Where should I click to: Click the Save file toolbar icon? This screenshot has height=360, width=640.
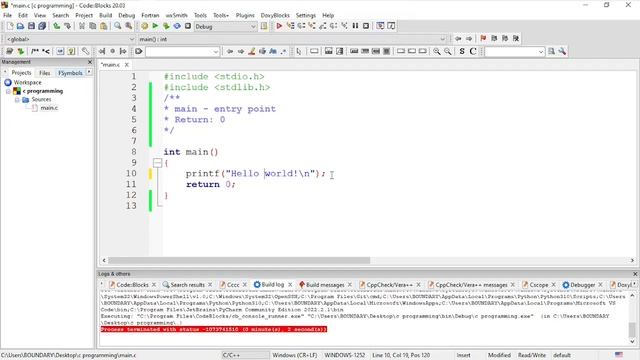point(31,26)
